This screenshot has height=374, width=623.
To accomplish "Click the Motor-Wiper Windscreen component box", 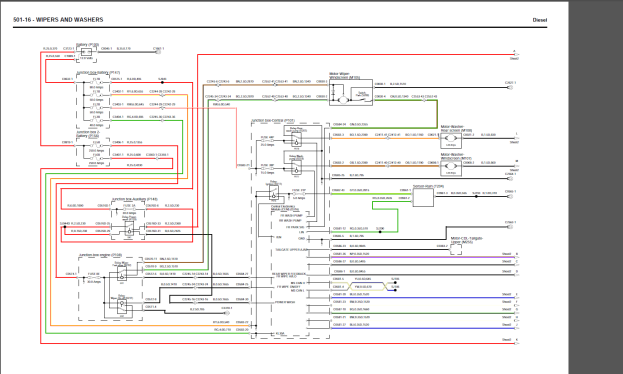I will (x=351, y=92).
